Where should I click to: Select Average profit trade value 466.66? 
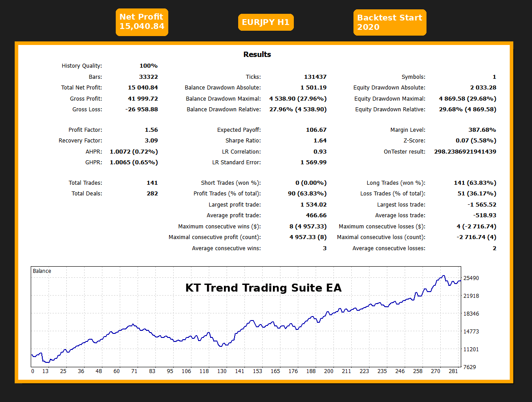316,215
